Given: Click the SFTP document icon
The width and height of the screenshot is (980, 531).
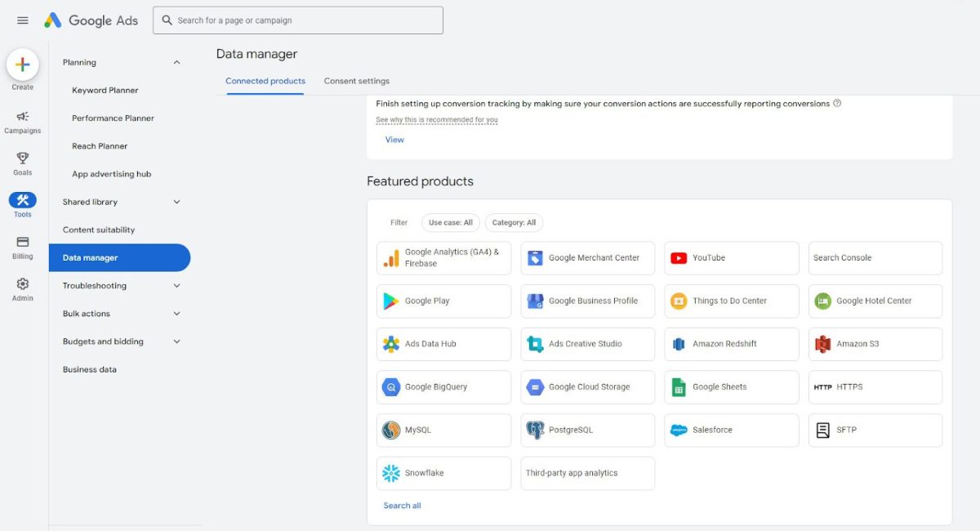Looking at the screenshot, I should (x=822, y=430).
